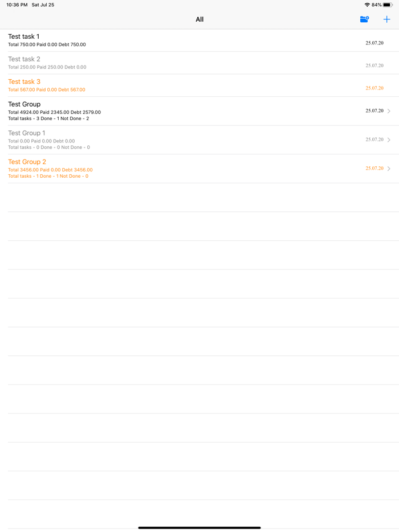Tap the date on Test task 1
The height and width of the screenshot is (532, 399).
(374, 43)
